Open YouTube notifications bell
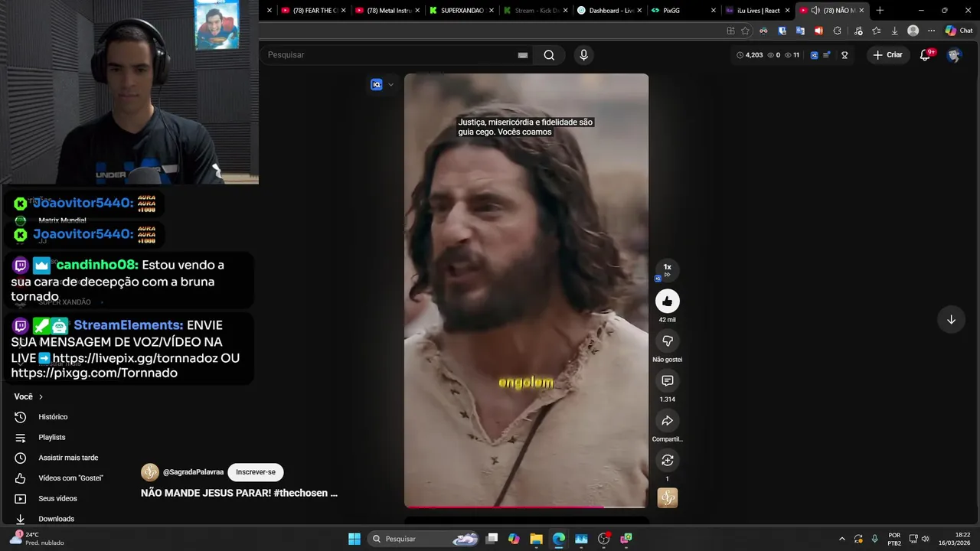 coord(925,55)
